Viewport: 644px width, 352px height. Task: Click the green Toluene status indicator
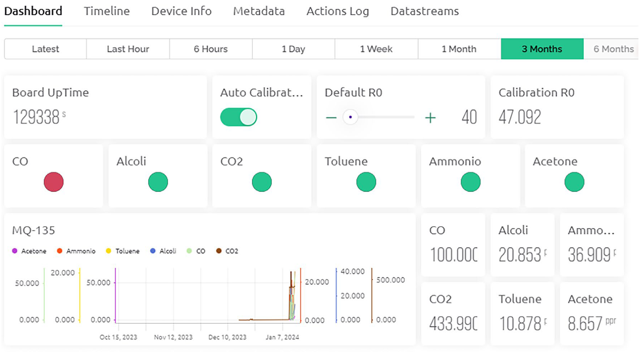(x=366, y=182)
